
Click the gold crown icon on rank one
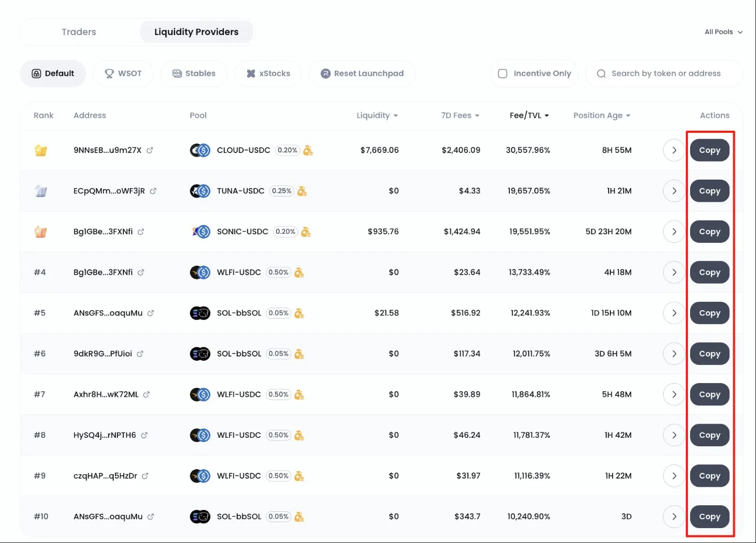[x=41, y=150]
